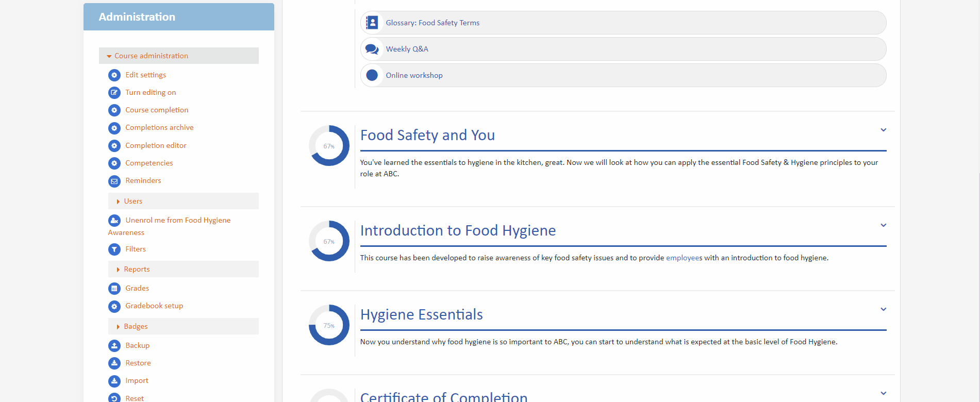
Task: Click the Edit settings gear icon
Action: coord(114,75)
